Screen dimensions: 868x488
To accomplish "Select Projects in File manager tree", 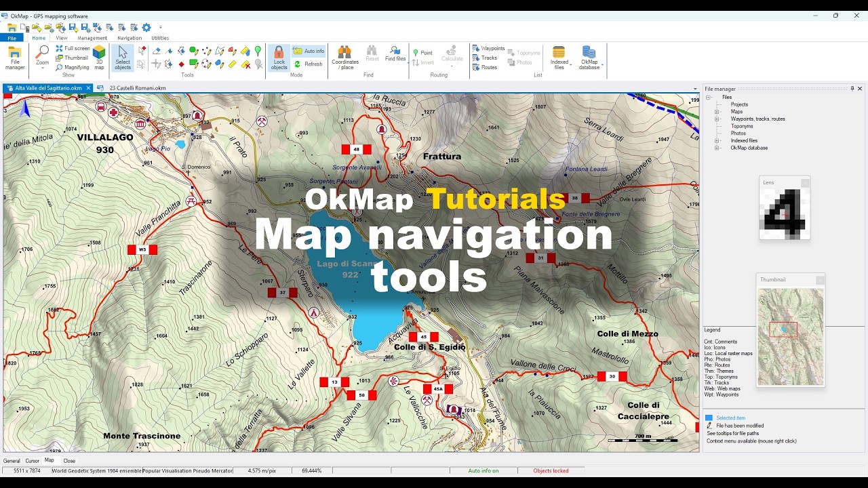I will (x=739, y=104).
